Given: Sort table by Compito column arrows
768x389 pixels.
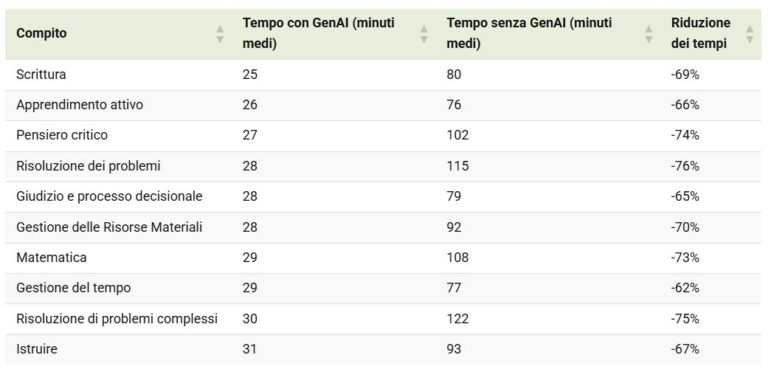Looking at the screenshot, I should [220, 34].
